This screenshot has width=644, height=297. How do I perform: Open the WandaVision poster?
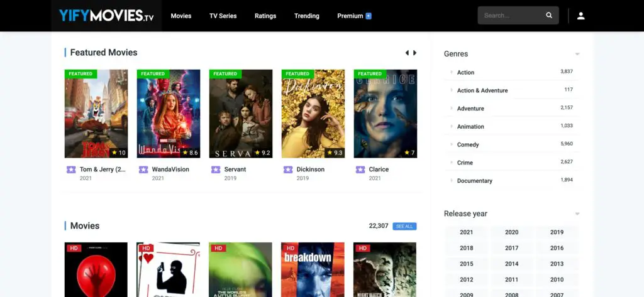click(169, 114)
